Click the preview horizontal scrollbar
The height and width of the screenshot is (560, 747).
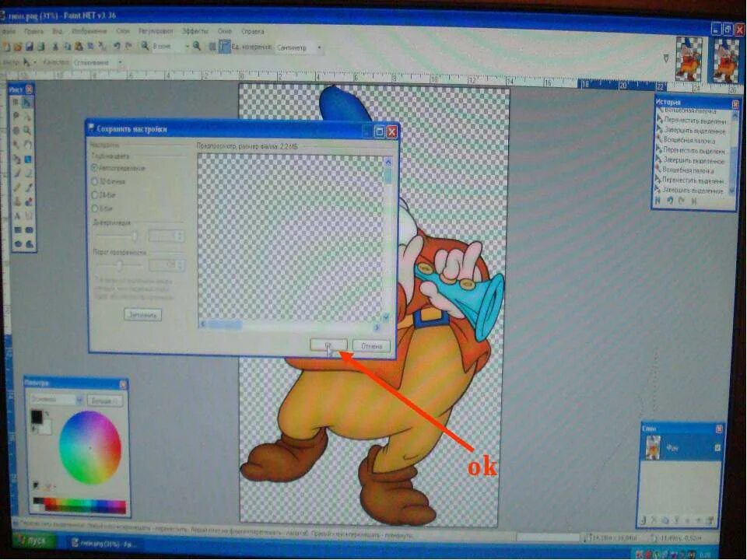290,325
